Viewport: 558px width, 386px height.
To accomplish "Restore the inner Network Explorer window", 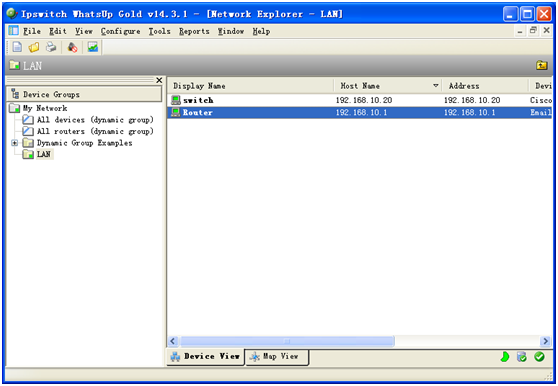I will pyautogui.click(x=533, y=31).
